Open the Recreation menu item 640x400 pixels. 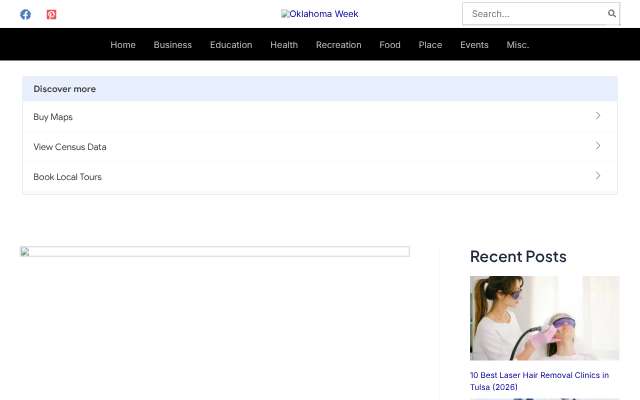[x=339, y=45]
